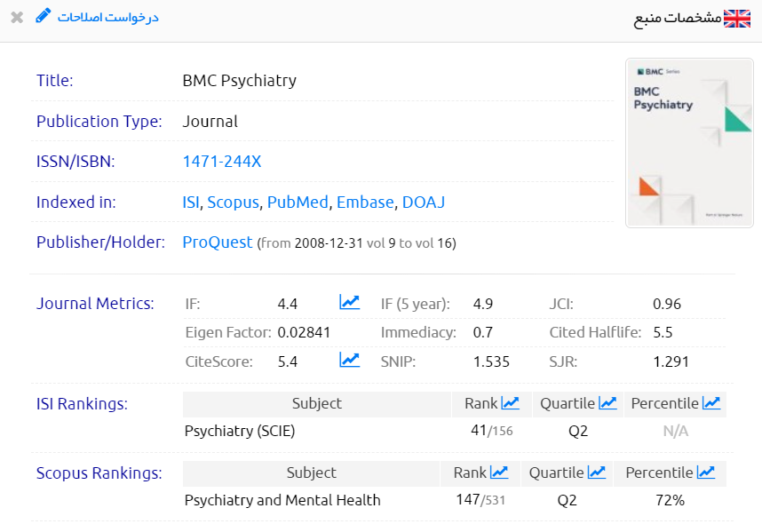Click the UK flag language icon
The image size is (762, 532).
[737, 19]
